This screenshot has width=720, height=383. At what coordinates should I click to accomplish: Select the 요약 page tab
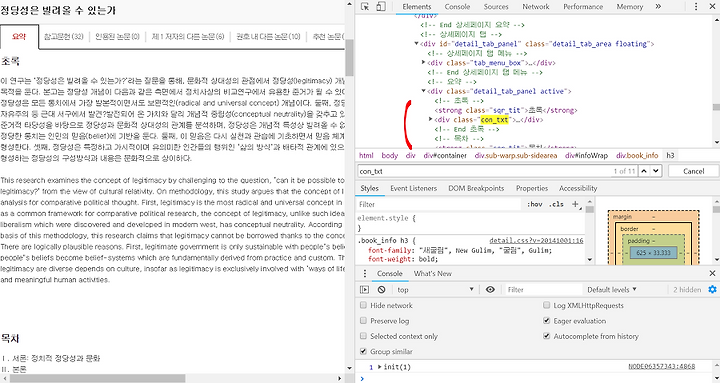coord(19,36)
